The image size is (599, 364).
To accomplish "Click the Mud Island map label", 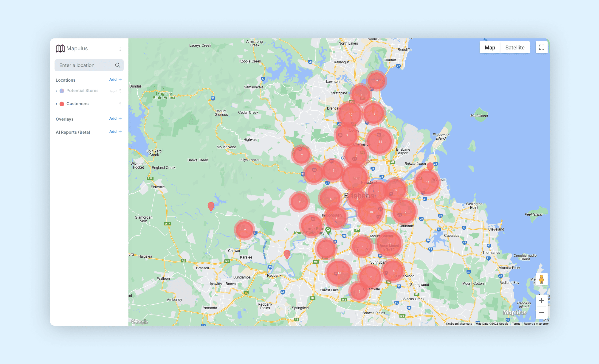I will point(479,116).
